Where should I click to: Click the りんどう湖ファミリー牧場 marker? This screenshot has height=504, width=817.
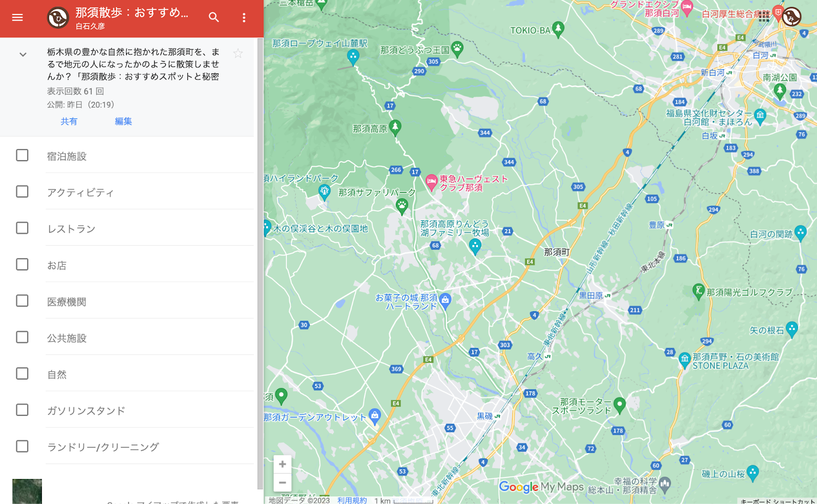click(x=475, y=246)
